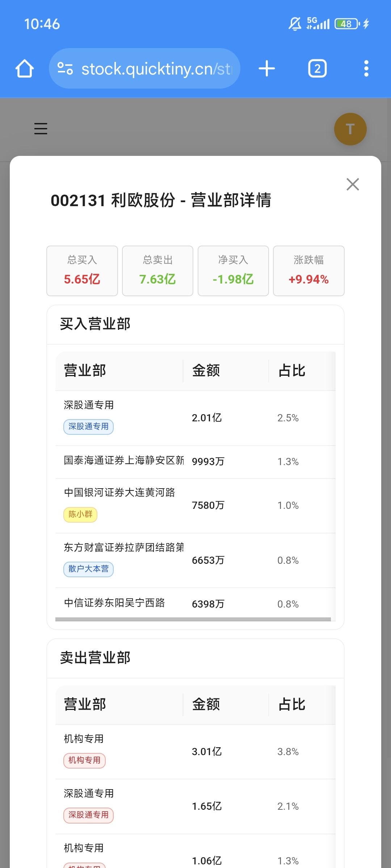Open the browser three-dot menu
Screen dimensions: 391x868
(366, 68)
